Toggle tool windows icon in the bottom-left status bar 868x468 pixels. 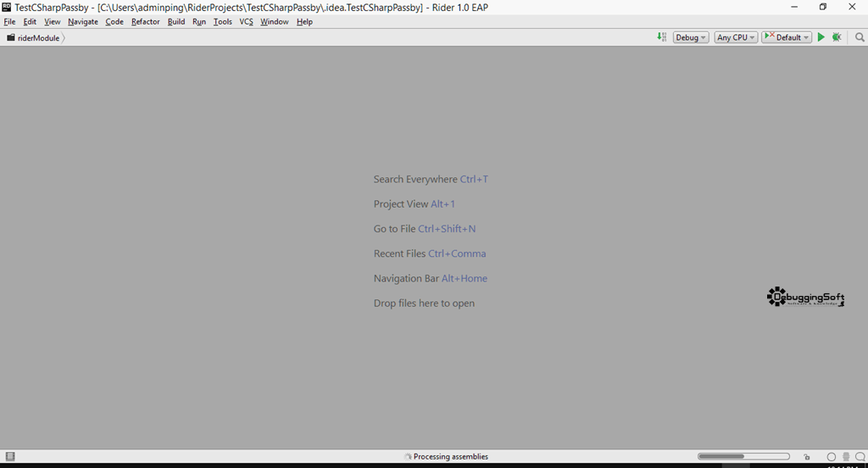click(10, 456)
